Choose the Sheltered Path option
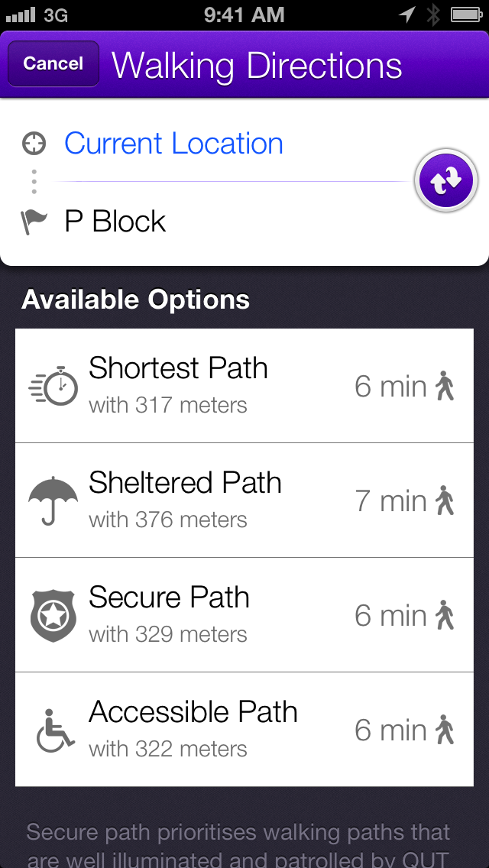Screen dimensions: 489x868 click(x=244, y=500)
